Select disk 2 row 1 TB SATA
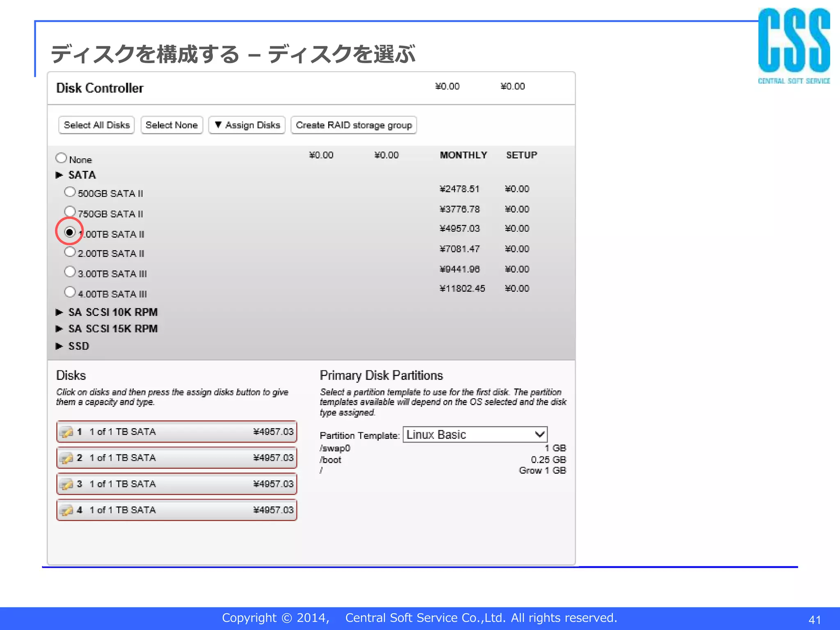The width and height of the screenshot is (840, 630). pyautogui.click(x=177, y=458)
